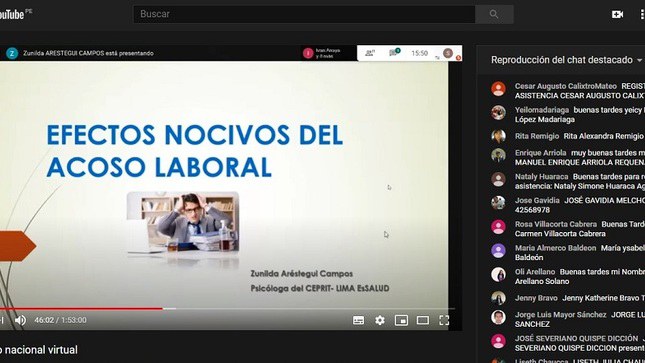Click the name Jorge Luis Mayor Sánchez
The image size is (645, 363).
click(x=560, y=315)
